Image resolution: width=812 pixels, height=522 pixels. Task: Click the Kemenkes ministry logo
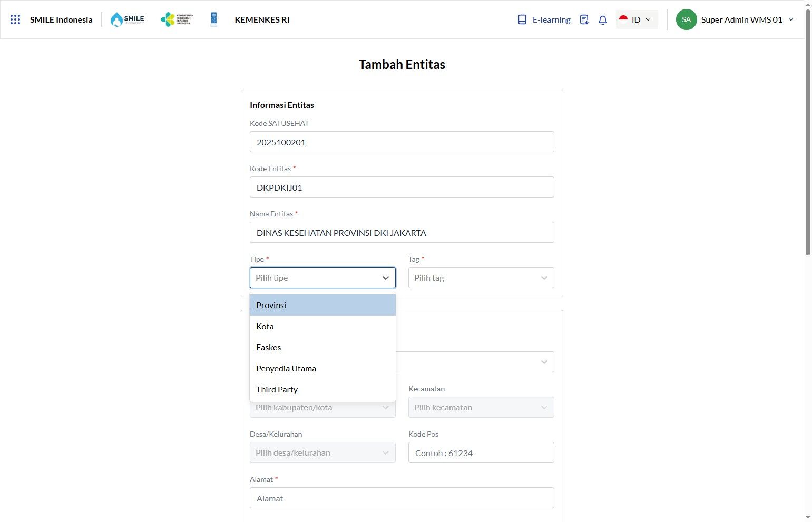click(177, 19)
